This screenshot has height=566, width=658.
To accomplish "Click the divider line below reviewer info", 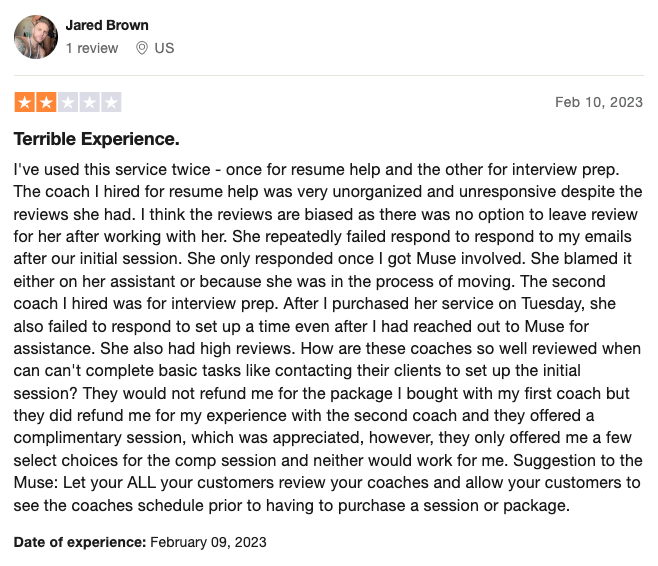I will tap(329, 76).
